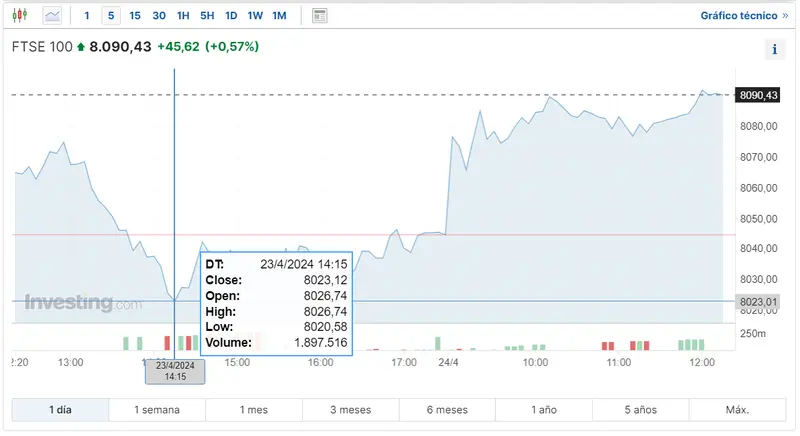
Task: Select the 1 minute interval
Action: coord(87,16)
